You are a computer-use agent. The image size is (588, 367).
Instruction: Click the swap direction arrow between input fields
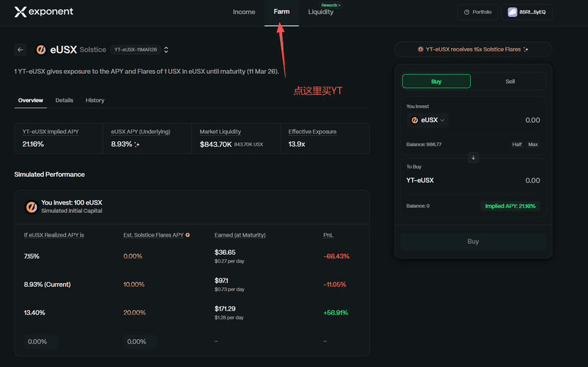pyautogui.click(x=474, y=158)
